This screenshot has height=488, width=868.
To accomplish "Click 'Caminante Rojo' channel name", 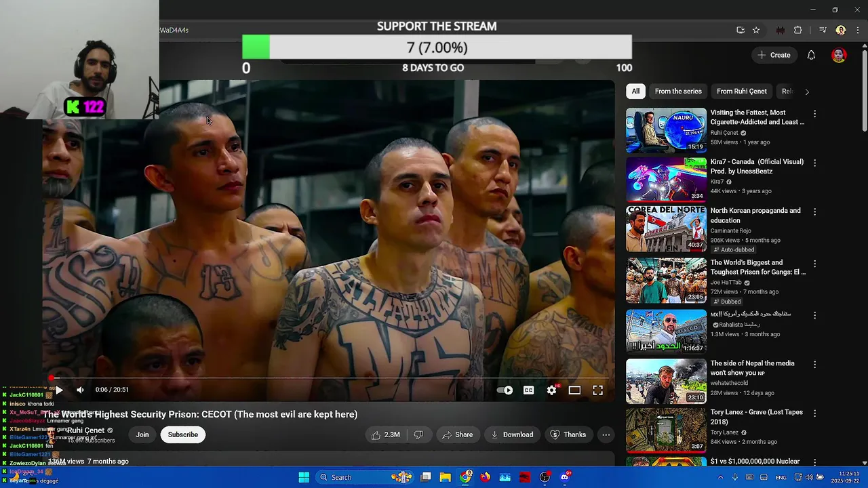I will [730, 230].
